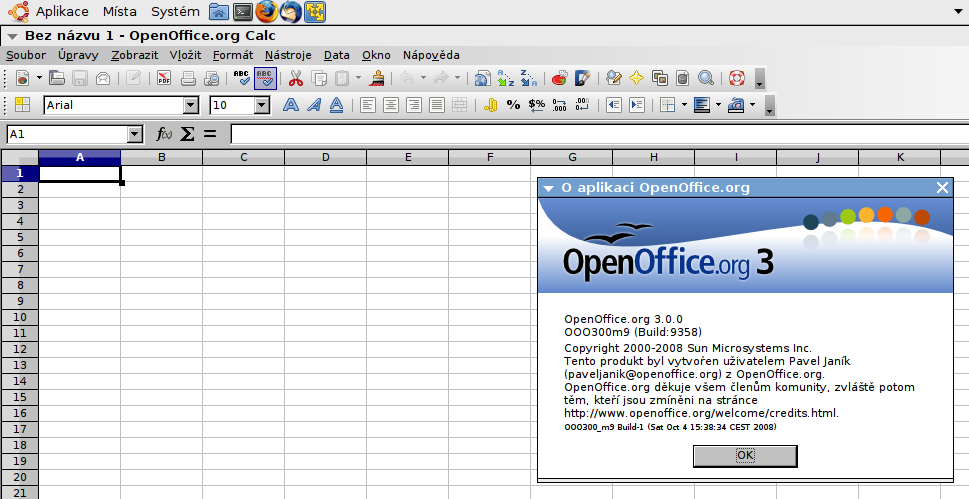969x499 pixels.
Task: Click Add Decimal Place icon
Action: 559,105
